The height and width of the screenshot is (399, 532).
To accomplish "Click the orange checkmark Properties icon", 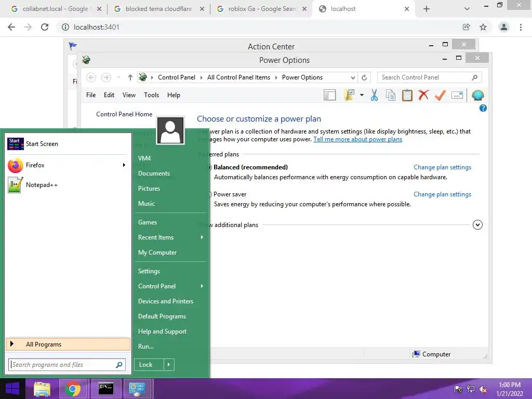I will (x=440, y=95).
